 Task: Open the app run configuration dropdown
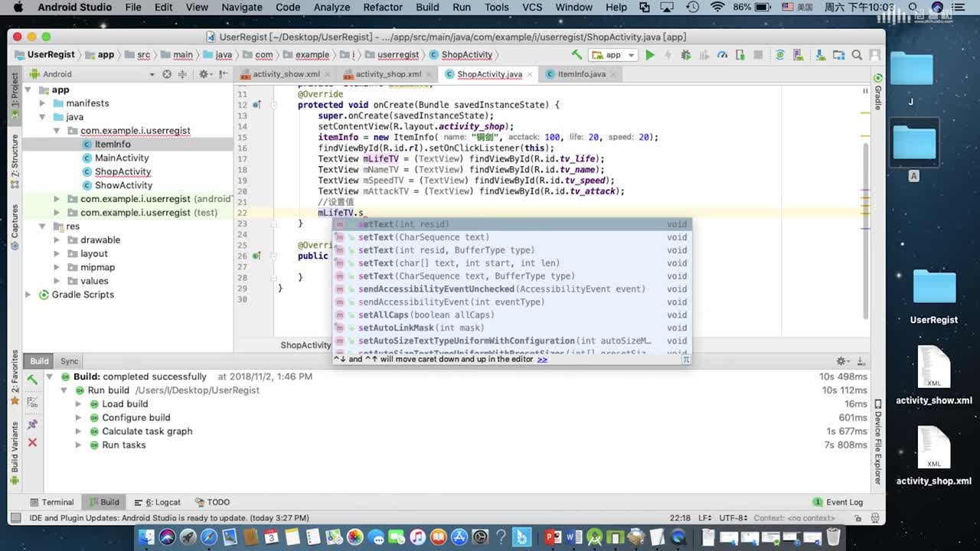(x=613, y=55)
